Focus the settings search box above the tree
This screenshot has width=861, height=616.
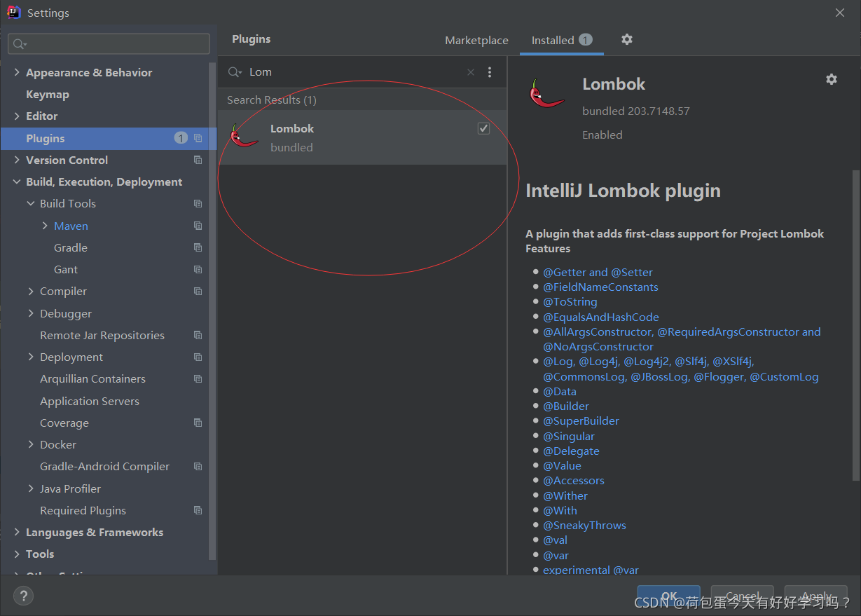tap(109, 43)
